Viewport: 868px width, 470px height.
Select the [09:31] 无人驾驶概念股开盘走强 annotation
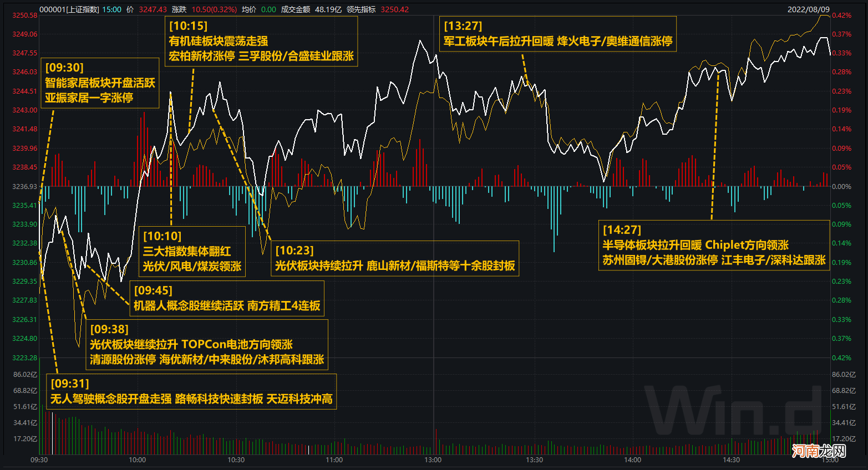[x=191, y=391]
